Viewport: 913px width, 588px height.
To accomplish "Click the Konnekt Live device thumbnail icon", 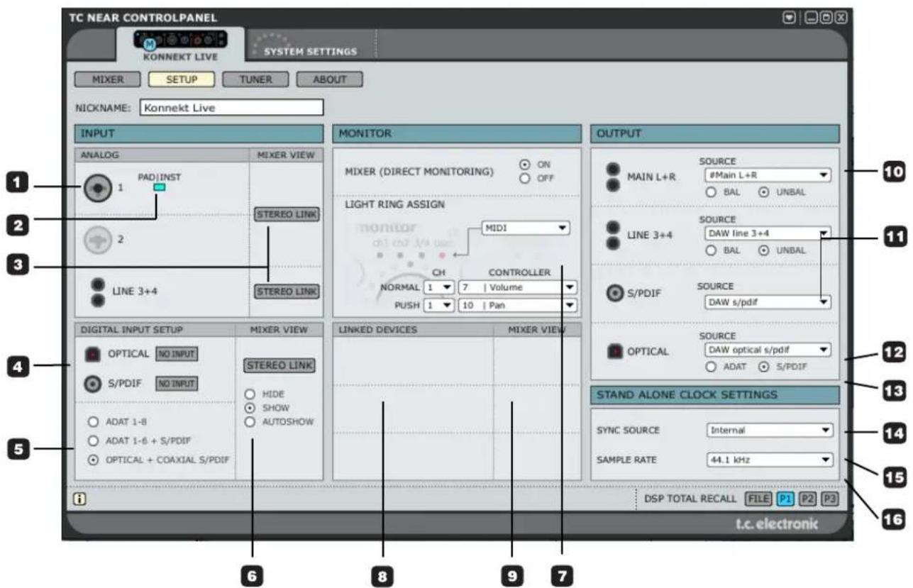I will [x=179, y=38].
